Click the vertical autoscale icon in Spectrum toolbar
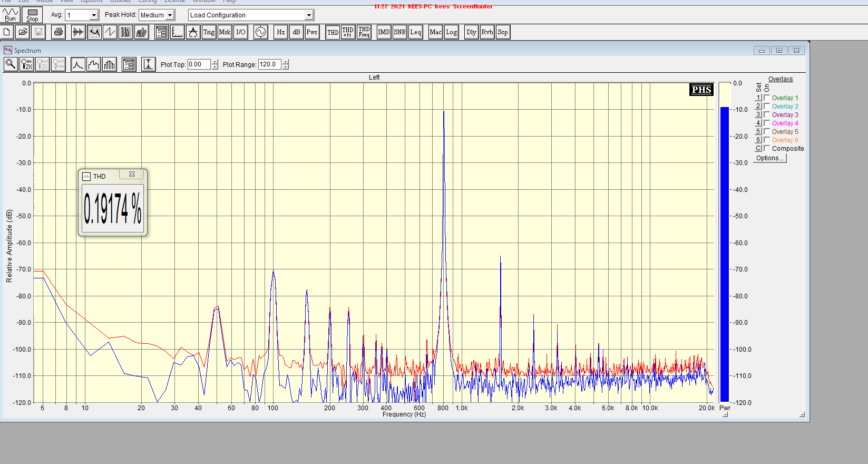Screen dimensions: 868x464 pyautogui.click(x=149, y=64)
